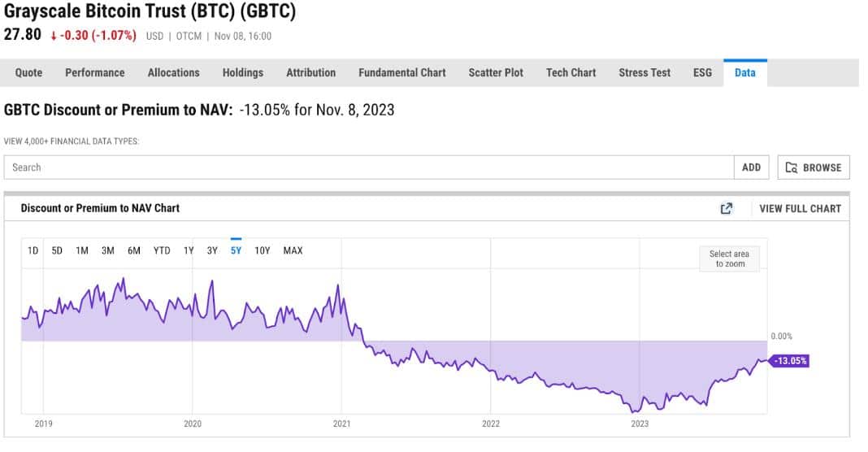Open the View Full Chart link

800,208
